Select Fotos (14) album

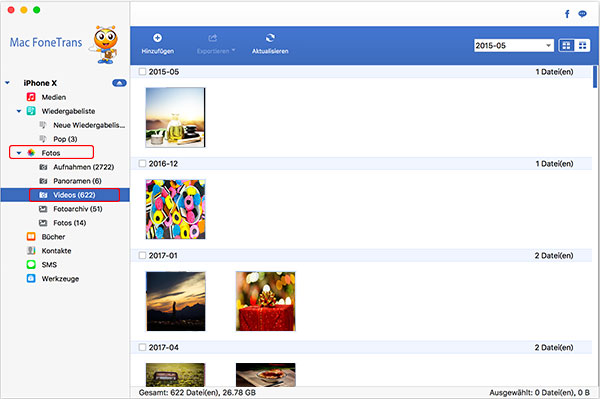70,223
